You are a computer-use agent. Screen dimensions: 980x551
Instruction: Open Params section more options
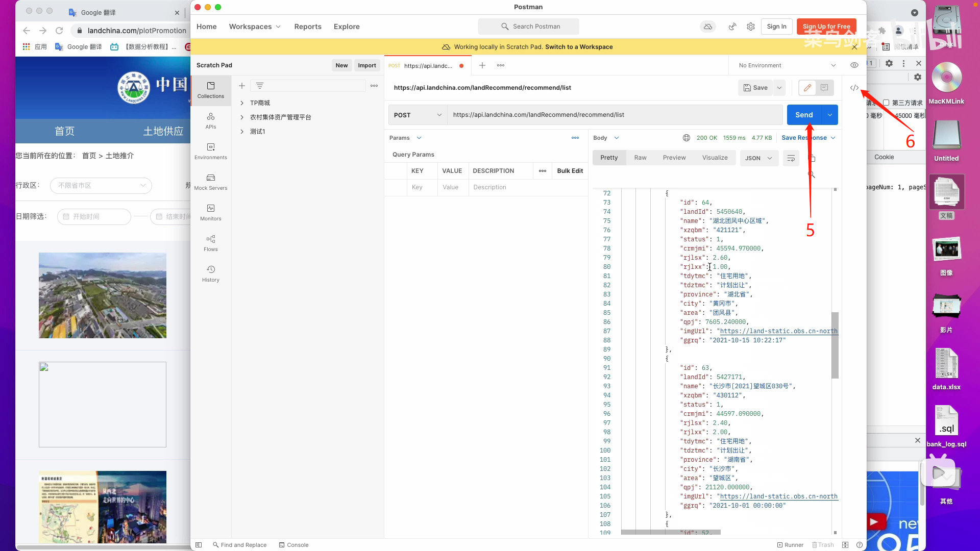click(x=575, y=138)
